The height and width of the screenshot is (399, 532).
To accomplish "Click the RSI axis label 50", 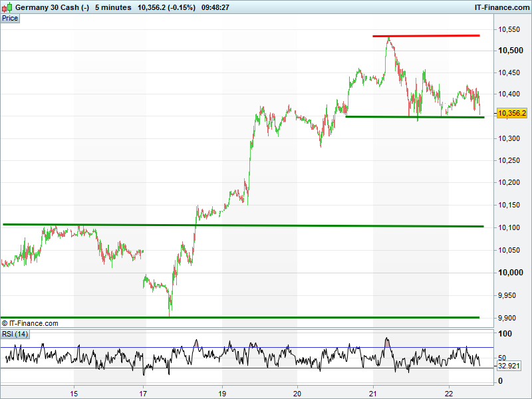I will (502, 358).
